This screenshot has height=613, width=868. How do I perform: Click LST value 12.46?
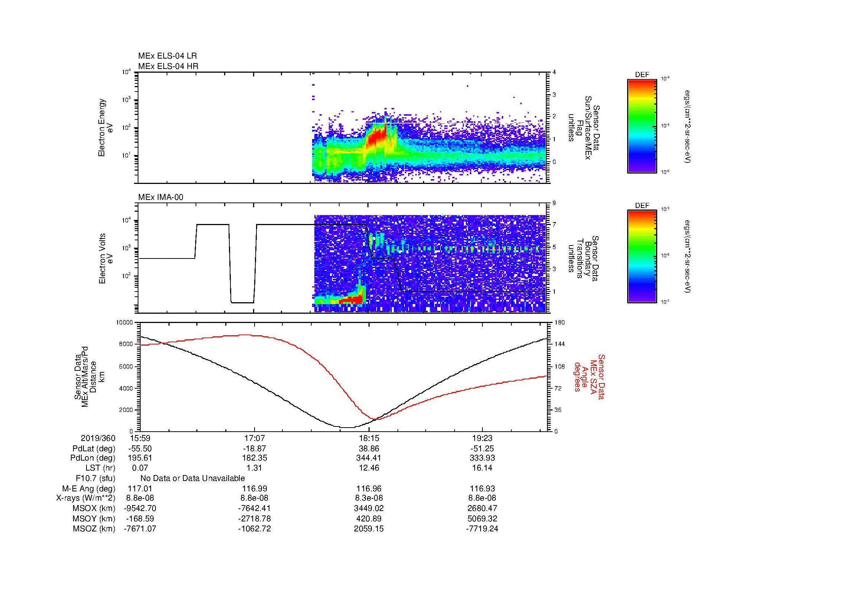click(369, 468)
